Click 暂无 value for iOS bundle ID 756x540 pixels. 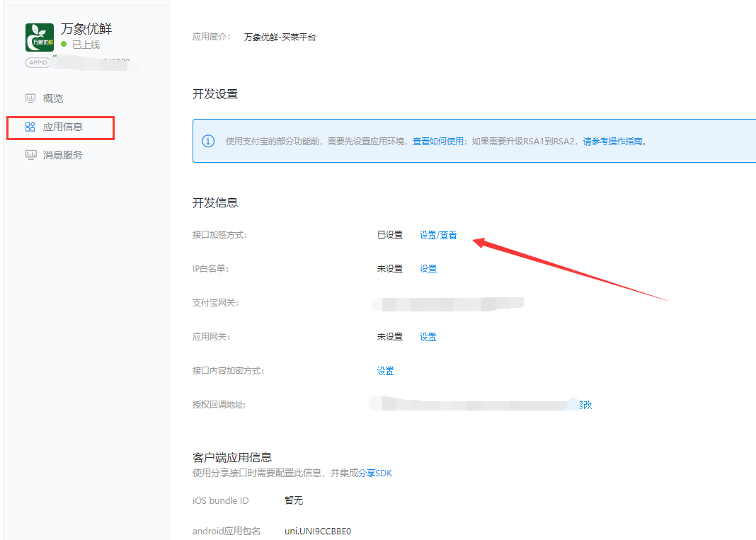pyautogui.click(x=294, y=500)
